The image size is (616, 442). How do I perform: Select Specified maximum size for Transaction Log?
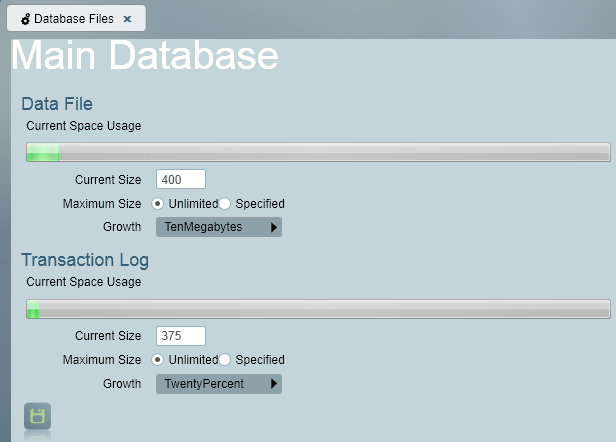pyautogui.click(x=224, y=359)
